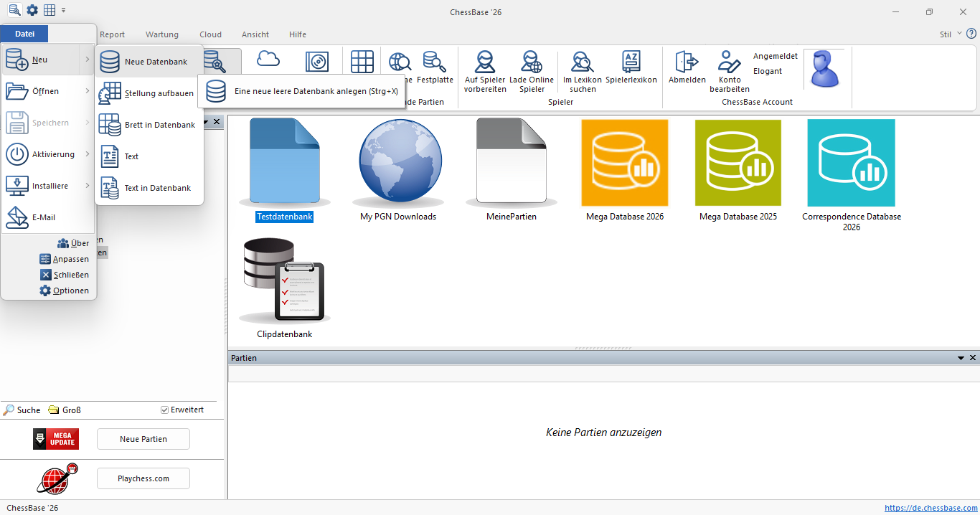Open the Mega Database 2026 icon
Viewport: 980px width, 515px height.
click(624, 163)
